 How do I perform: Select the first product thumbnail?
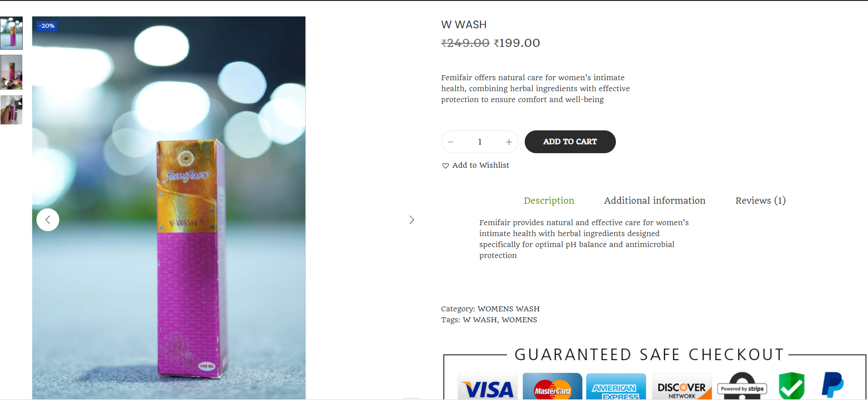pos(11,33)
